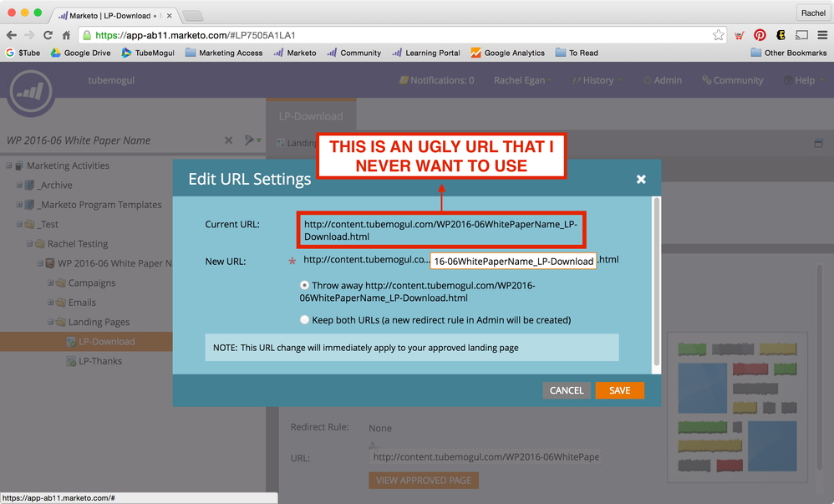
Task: Close the Marketo browser tab
Action: click(169, 16)
